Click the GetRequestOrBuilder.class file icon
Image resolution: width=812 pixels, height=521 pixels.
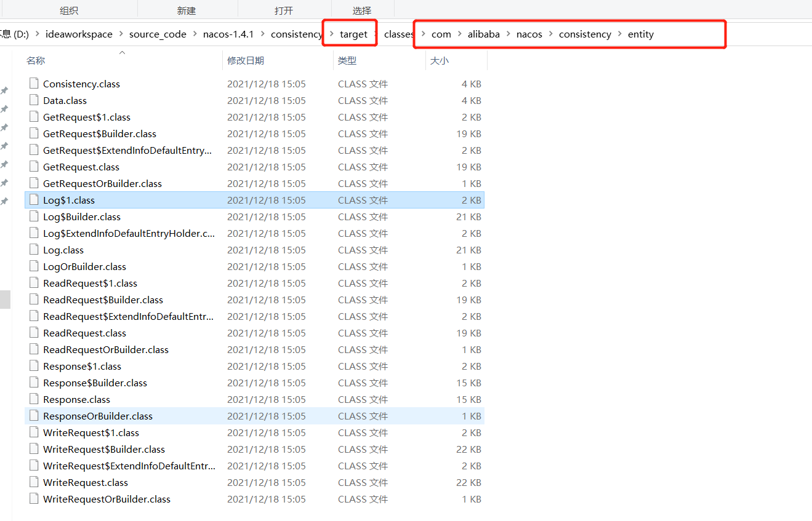pyautogui.click(x=34, y=183)
